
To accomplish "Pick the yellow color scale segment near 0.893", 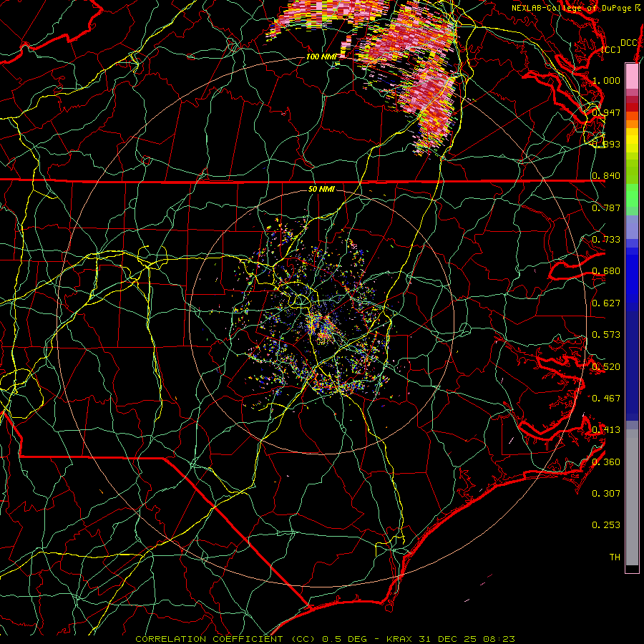I will coord(632,141).
